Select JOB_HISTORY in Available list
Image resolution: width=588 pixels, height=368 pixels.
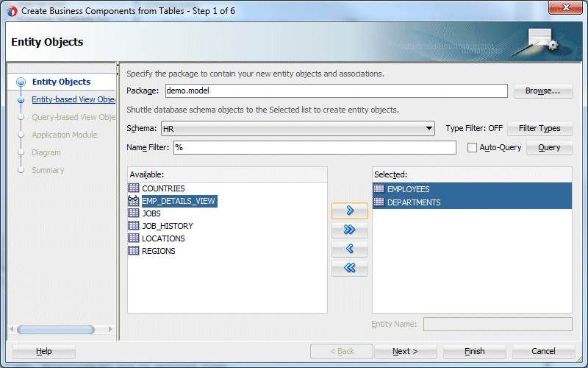click(168, 226)
